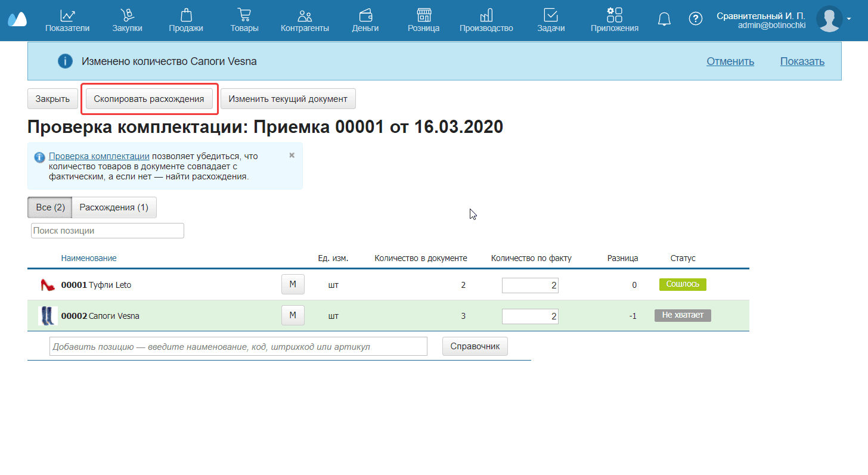This screenshot has height=475, width=868.
Task: Click the Изменить текущий документ button
Action: click(288, 99)
